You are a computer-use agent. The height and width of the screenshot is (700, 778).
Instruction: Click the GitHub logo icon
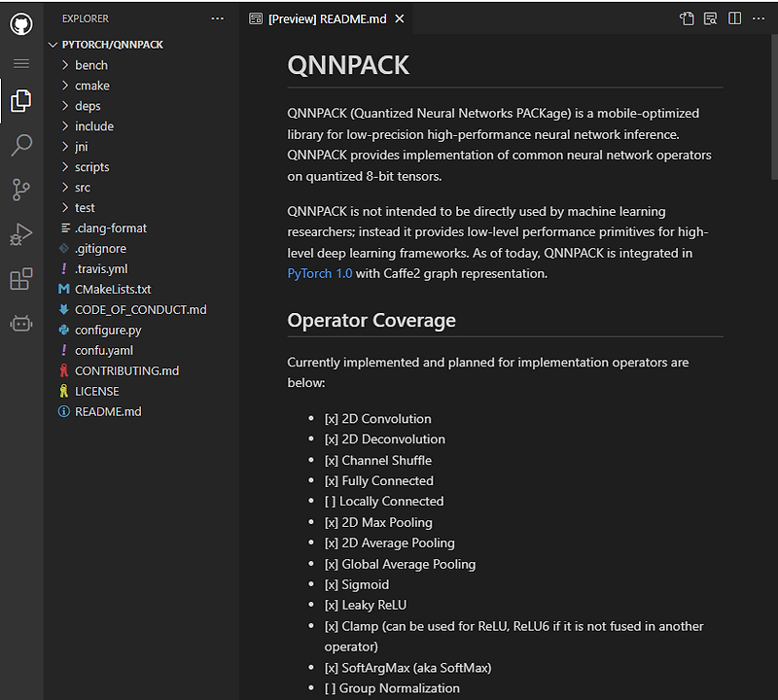(21, 23)
